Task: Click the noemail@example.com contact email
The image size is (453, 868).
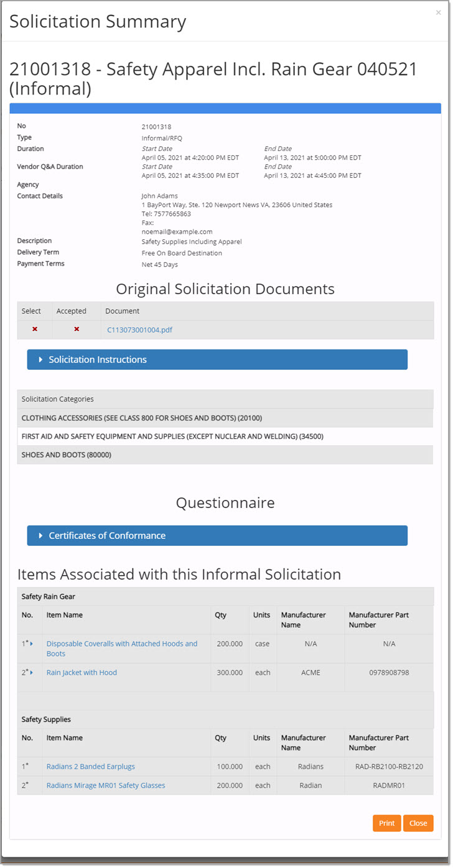Action: click(177, 231)
